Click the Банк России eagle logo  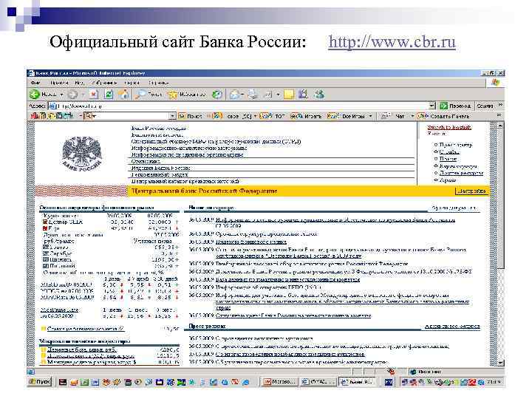(x=82, y=154)
